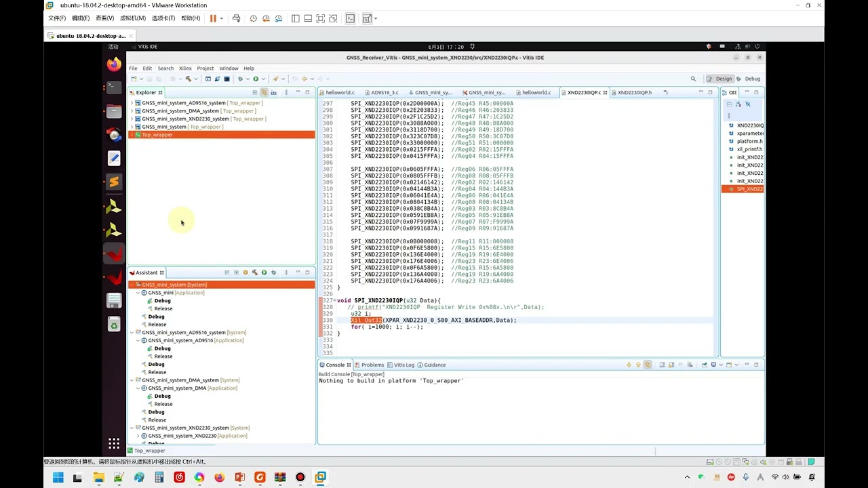The height and width of the screenshot is (488, 868).
Task: Open the run dropdown arrow in toolbar
Action: pyautogui.click(x=263, y=79)
